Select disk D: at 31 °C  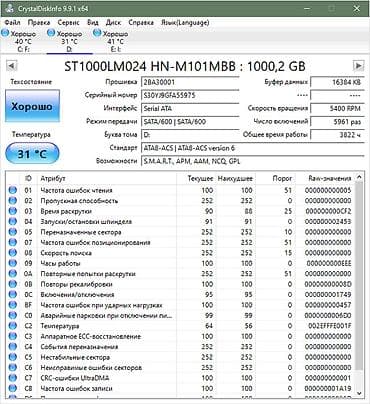click(69, 41)
